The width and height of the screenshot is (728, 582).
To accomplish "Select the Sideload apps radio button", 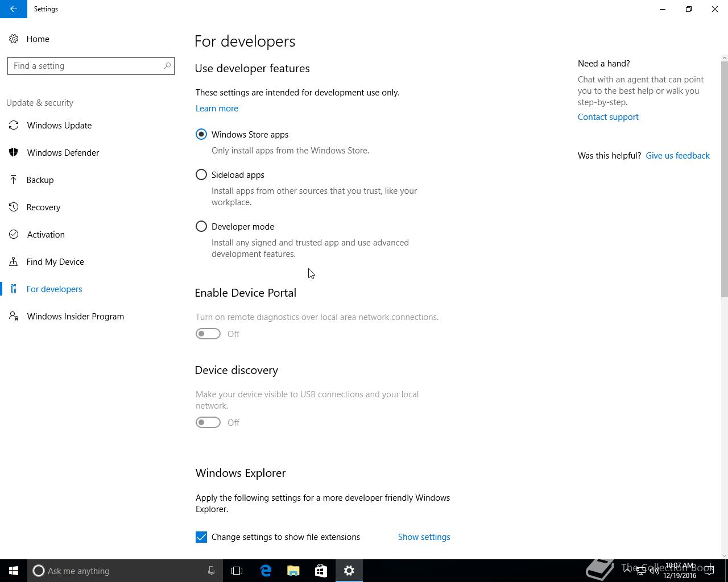I will 201,175.
